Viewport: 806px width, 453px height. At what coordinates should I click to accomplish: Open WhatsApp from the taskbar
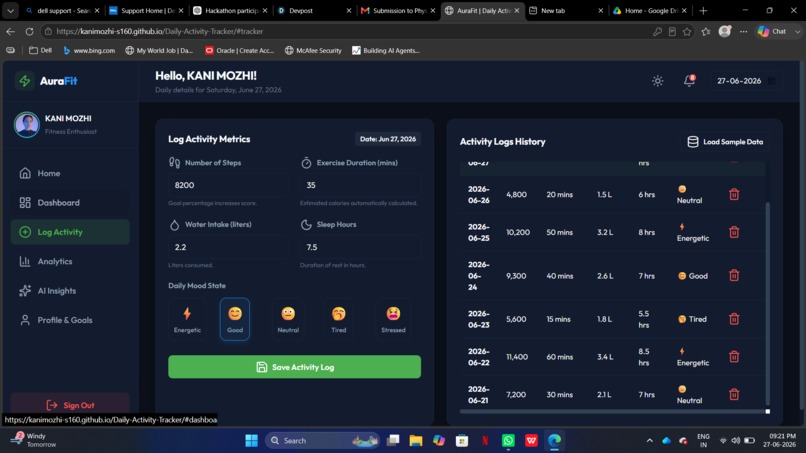tap(508, 440)
